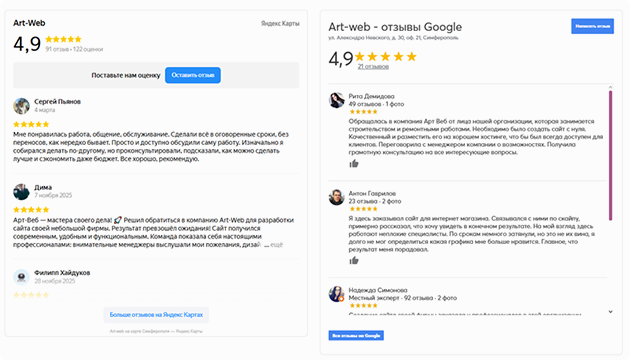Click the Яндекс Карты label in the header
Image resolution: width=630 pixels, height=360 pixels.
[x=280, y=23]
